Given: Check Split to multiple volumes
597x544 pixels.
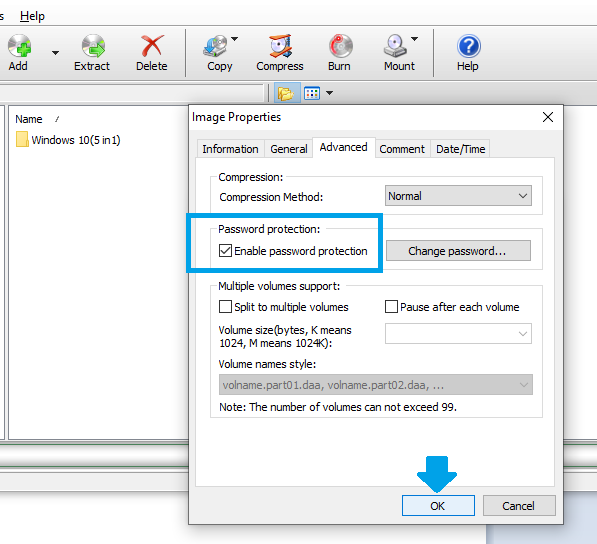Looking at the screenshot, I should click(225, 306).
